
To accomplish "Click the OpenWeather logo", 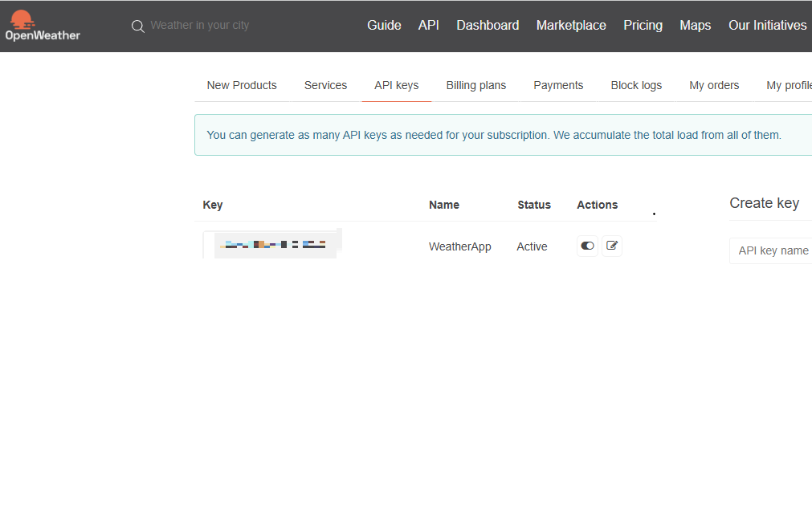I will point(42,26).
